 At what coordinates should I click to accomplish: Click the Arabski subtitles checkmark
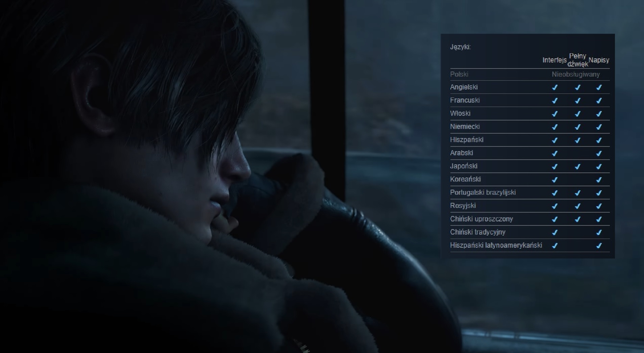599,153
